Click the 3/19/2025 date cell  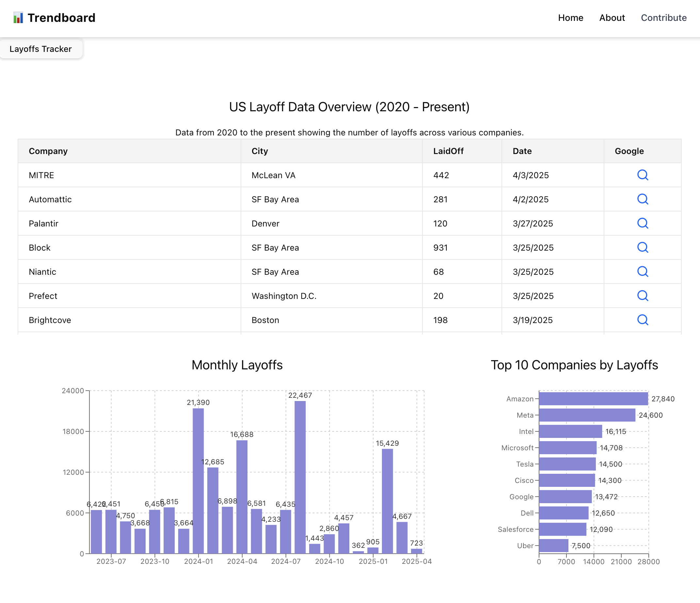coord(553,320)
